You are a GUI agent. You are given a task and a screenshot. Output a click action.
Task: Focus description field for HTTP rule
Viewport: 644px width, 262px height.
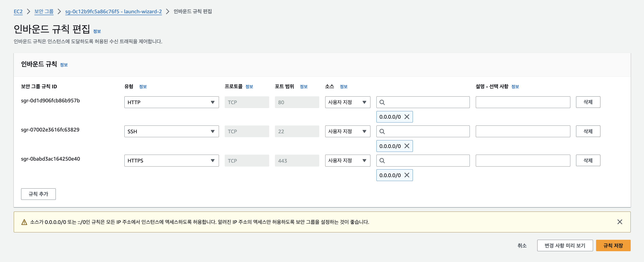523,102
